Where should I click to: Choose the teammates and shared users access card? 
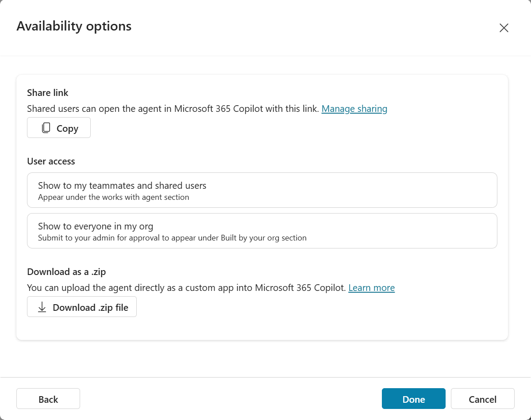point(262,190)
